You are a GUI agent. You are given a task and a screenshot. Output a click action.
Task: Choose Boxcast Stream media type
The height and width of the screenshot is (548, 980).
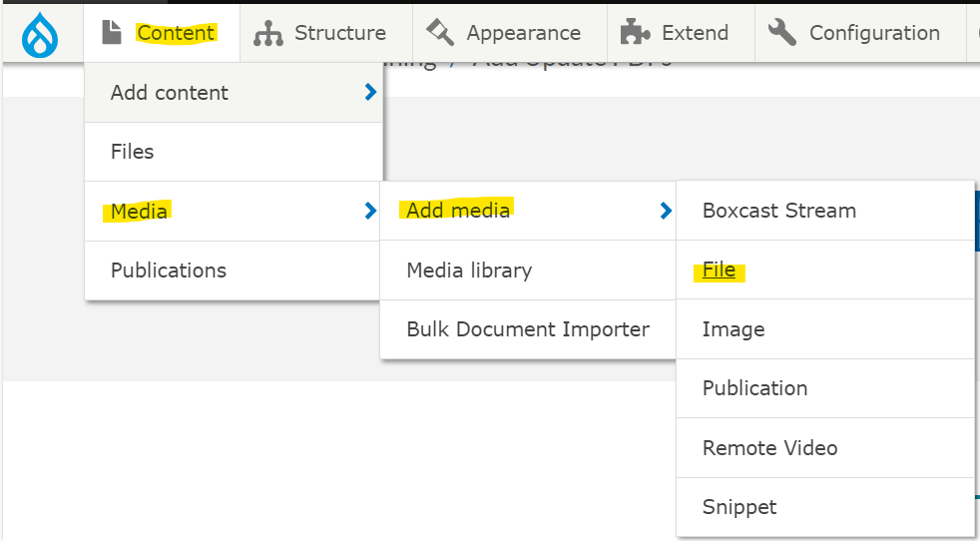click(x=825, y=211)
